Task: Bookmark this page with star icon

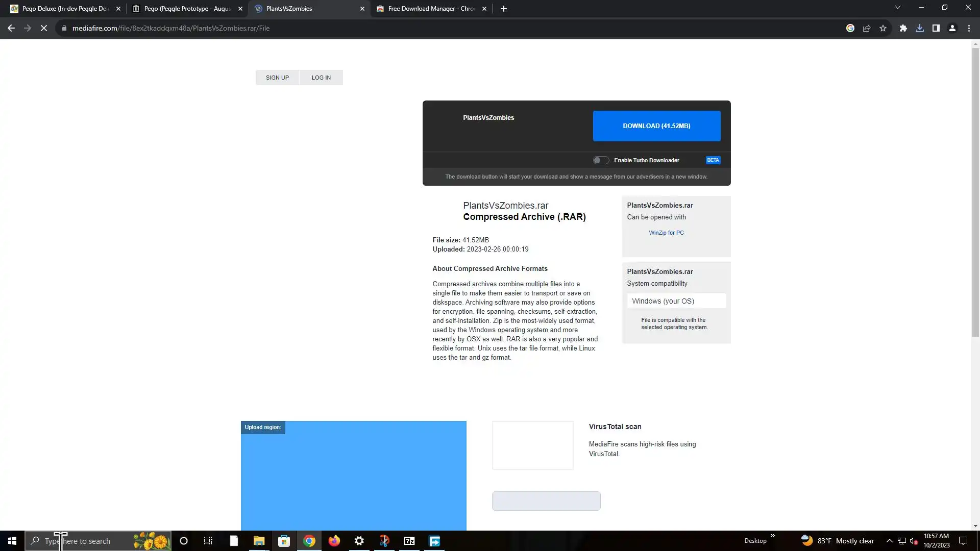Action: click(x=883, y=28)
